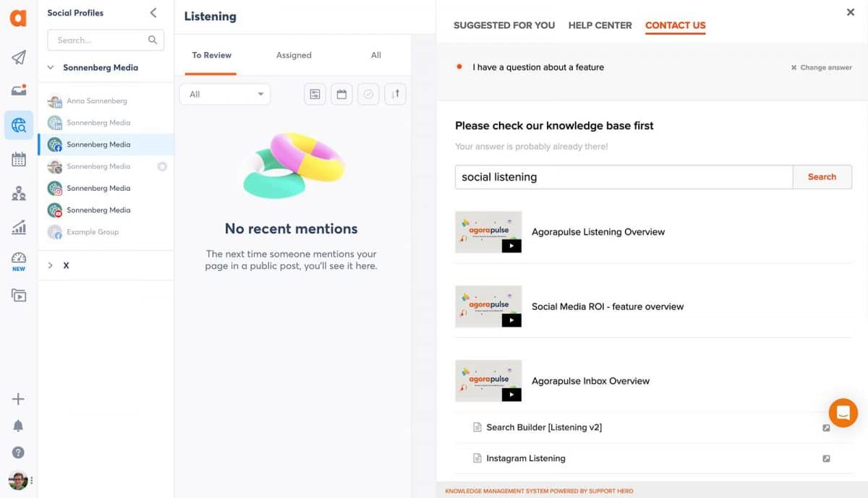The image size is (868, 498).
Task: Click the star badge on X profile row
Action: 162,166
